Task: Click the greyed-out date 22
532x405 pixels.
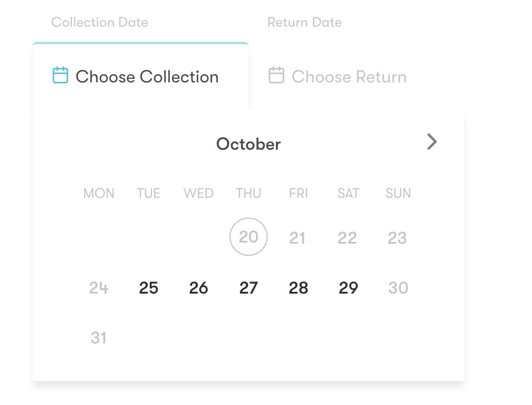Action: (x=347, y=238)
